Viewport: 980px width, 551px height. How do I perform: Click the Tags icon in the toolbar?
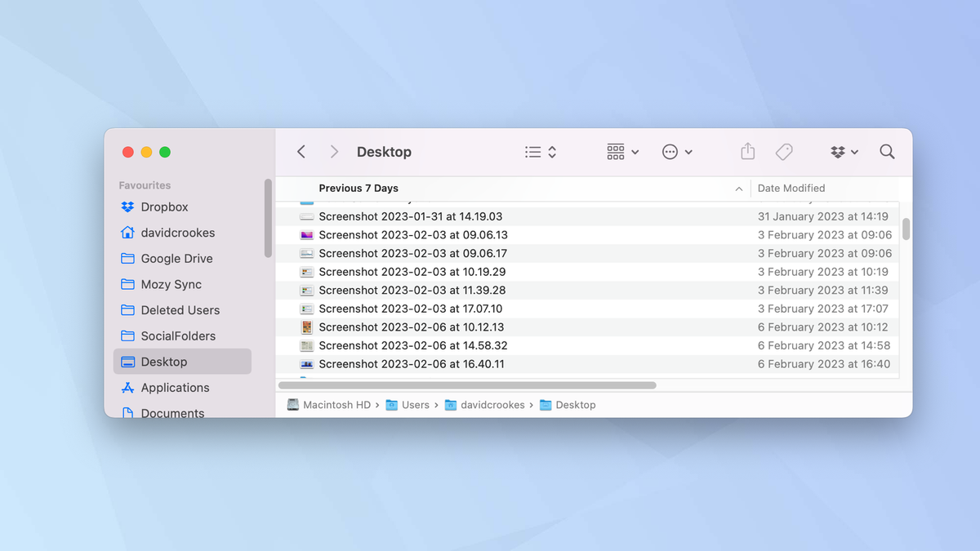click(784, 151)
